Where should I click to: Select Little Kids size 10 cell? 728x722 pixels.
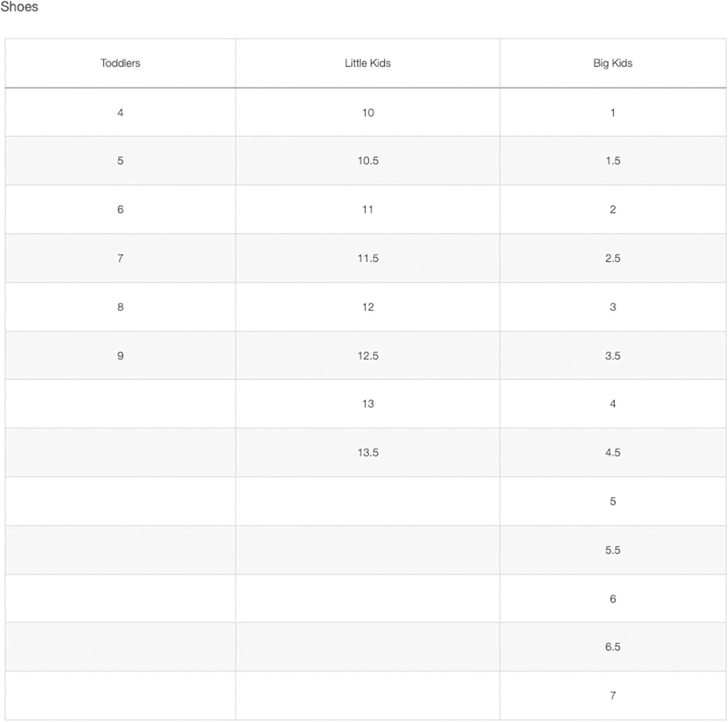coord(368,113)
